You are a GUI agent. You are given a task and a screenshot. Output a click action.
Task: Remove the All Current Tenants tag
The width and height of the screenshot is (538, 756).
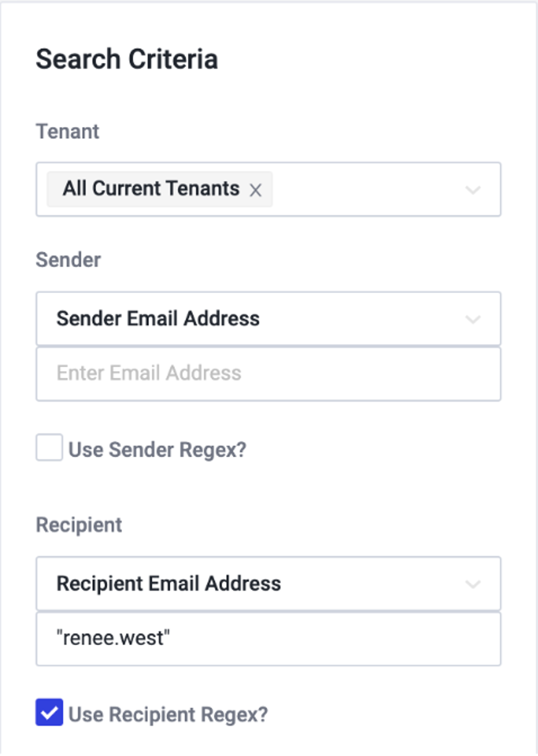click(x=255, y=190)
